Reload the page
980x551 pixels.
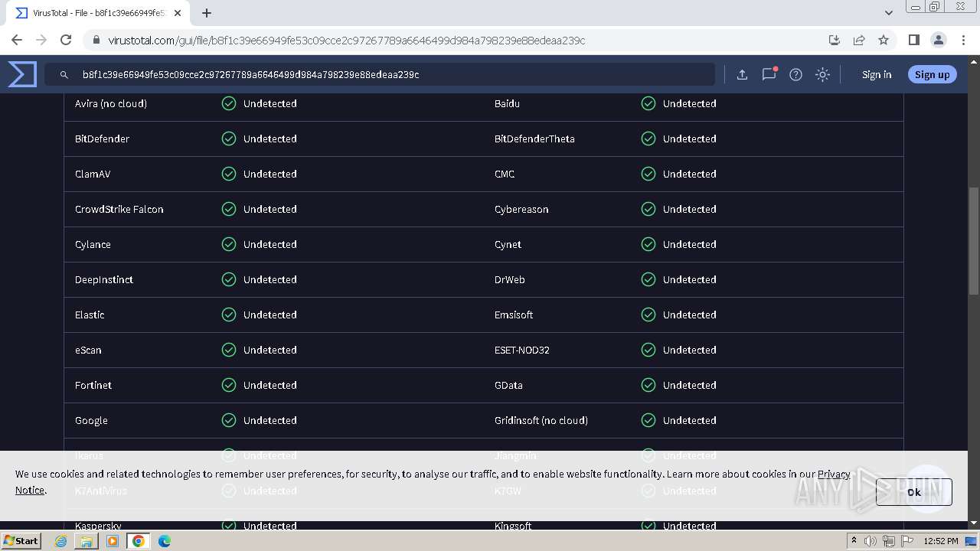click(x=66, y=40)
